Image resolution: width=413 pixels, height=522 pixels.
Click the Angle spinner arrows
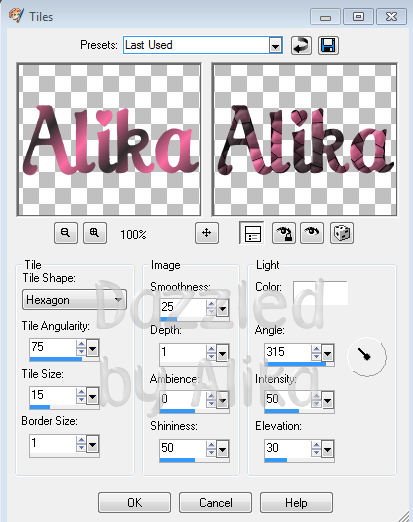(316, 352)
